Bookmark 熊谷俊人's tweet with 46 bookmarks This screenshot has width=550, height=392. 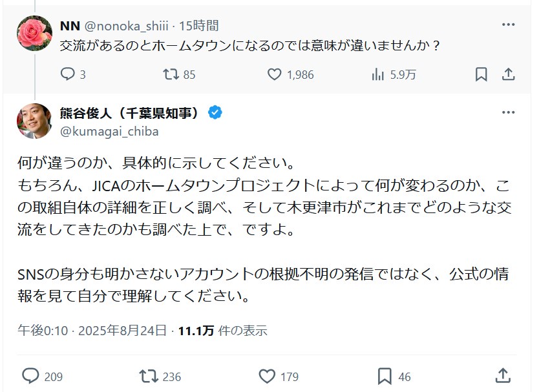[385, 376]
